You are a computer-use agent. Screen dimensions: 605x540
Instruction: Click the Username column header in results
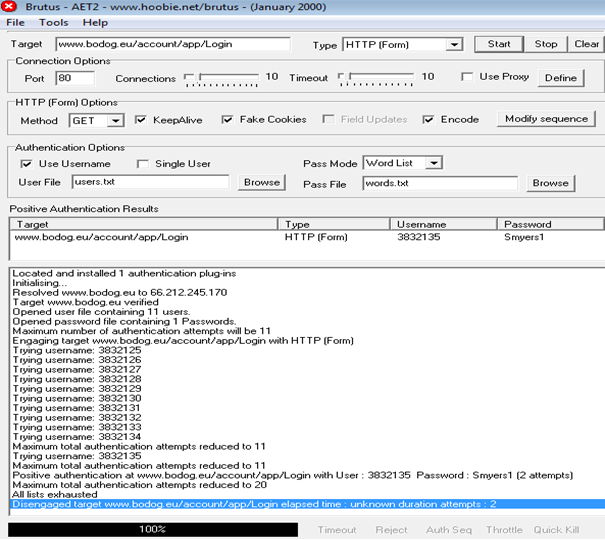click(x=444, y=224)
